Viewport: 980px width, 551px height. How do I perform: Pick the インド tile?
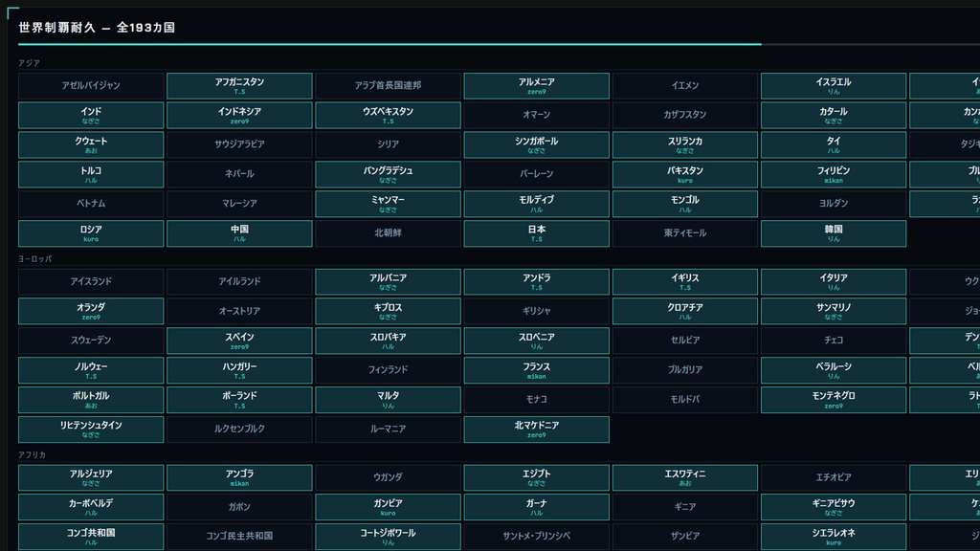pyautogui.click(x=91, y=115)
